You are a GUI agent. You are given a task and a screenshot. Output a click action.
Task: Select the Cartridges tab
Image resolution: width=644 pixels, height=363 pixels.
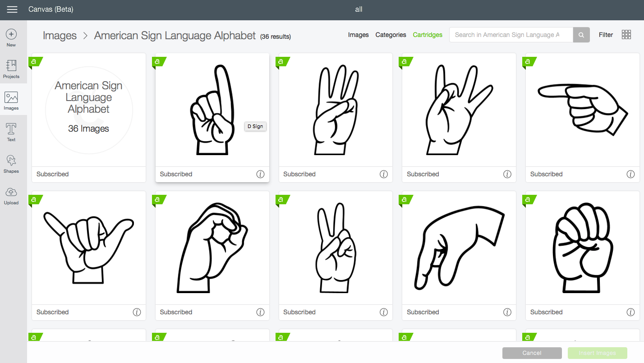click(427, 35)
